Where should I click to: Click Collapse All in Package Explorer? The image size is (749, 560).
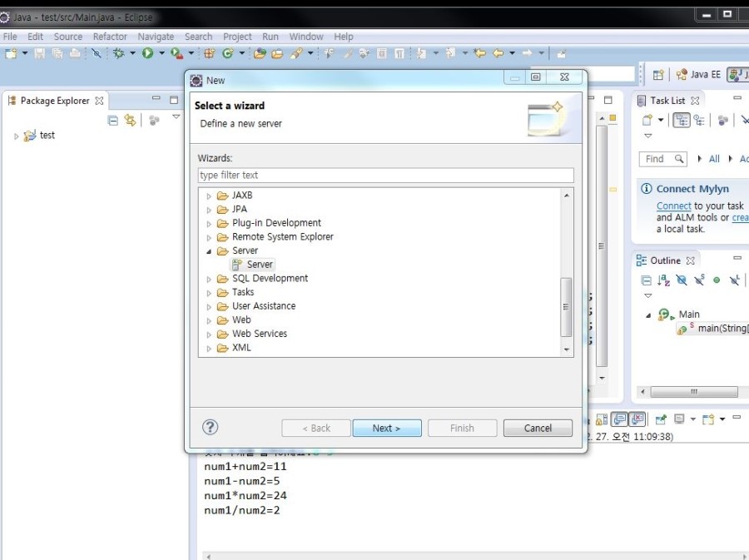[x=113, y=121]
